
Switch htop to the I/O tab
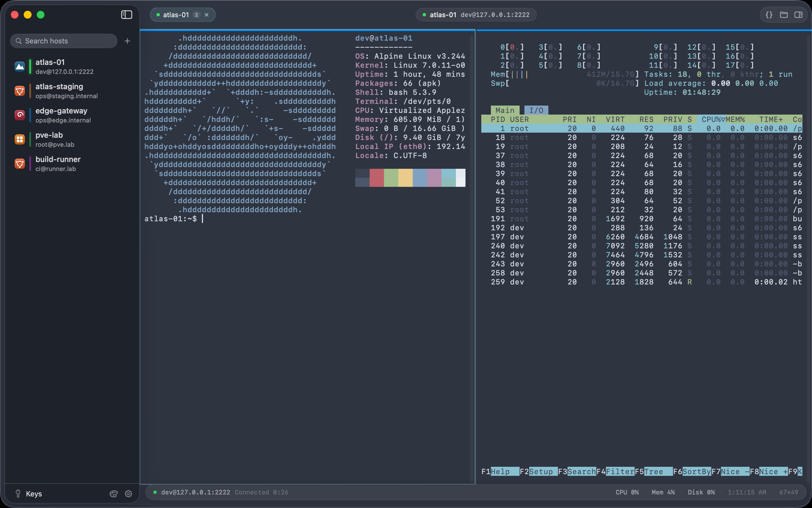pos(536,110)
